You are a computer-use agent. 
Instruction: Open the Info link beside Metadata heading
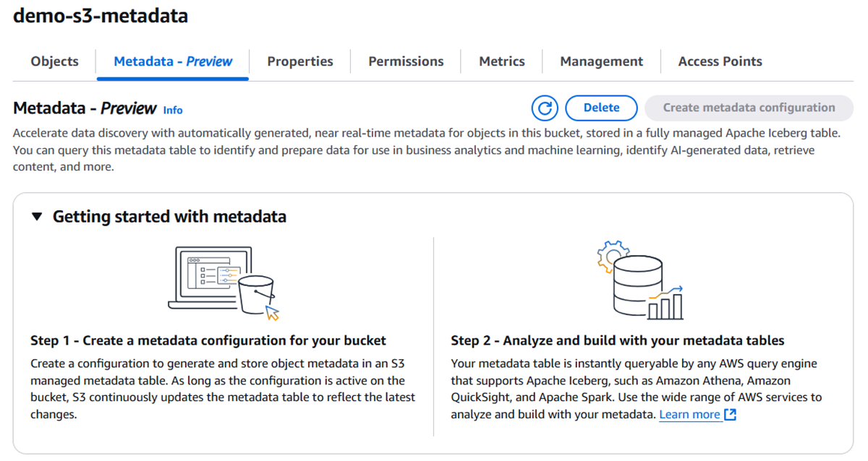pyautogui.click(x=173, y=111)
